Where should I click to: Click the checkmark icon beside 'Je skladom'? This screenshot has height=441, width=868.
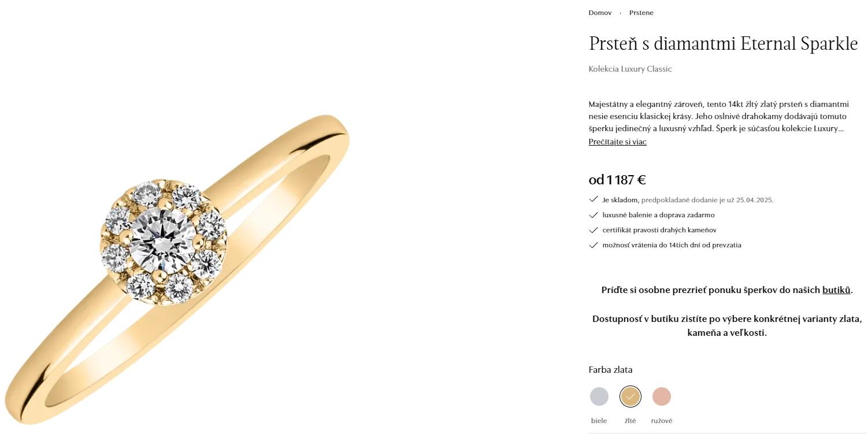point(593,199)
